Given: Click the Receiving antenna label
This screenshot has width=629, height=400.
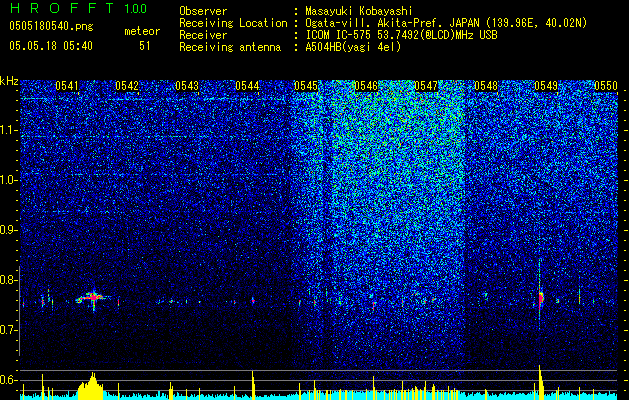Looking at the screenshot, I should click(x=230, y=47).
